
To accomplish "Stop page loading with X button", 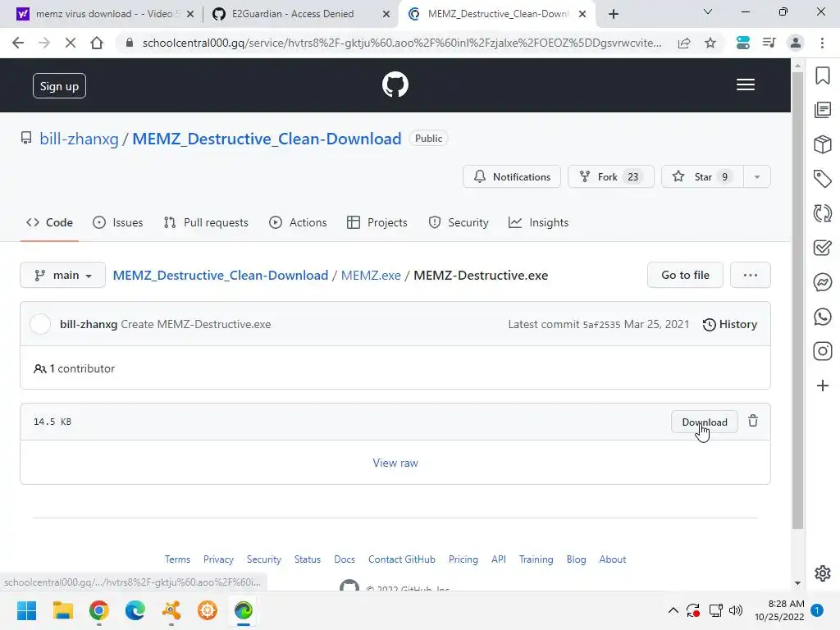I will [71, 43].
